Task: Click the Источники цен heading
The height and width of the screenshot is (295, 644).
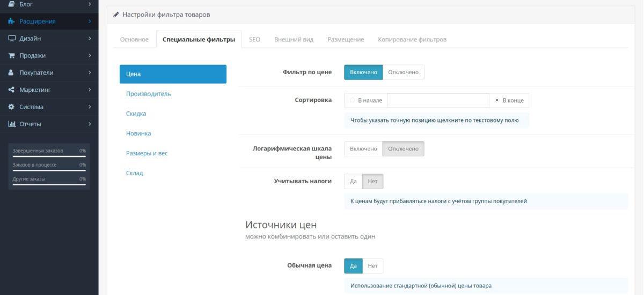Action: coord(281,225)
